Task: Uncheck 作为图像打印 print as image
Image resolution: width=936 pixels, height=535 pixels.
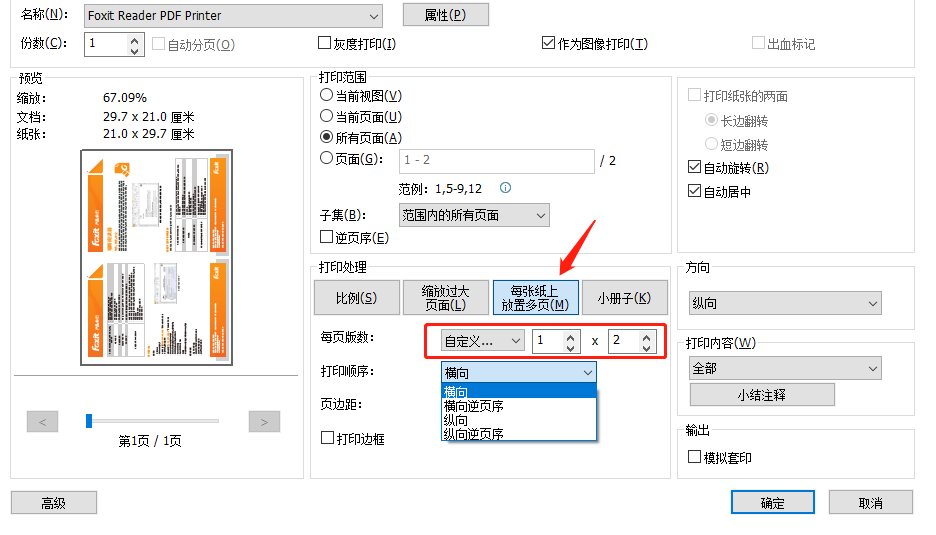Action: pos(548,44)
